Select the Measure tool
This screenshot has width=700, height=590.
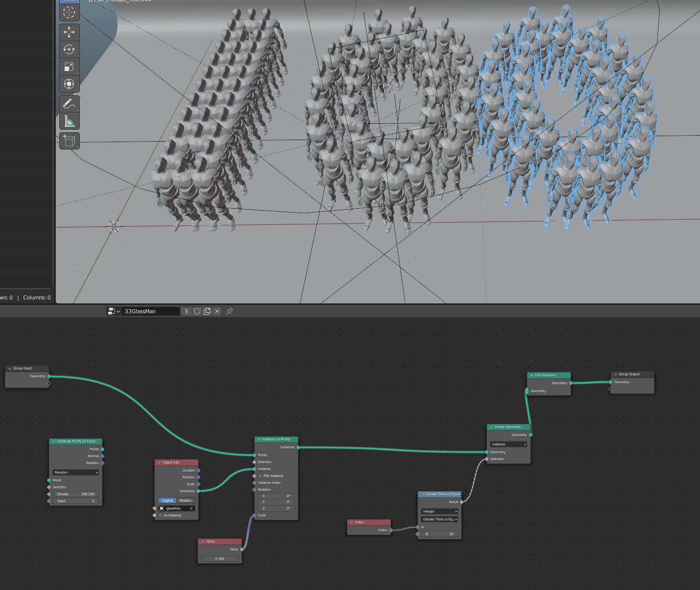click(69, 121)
